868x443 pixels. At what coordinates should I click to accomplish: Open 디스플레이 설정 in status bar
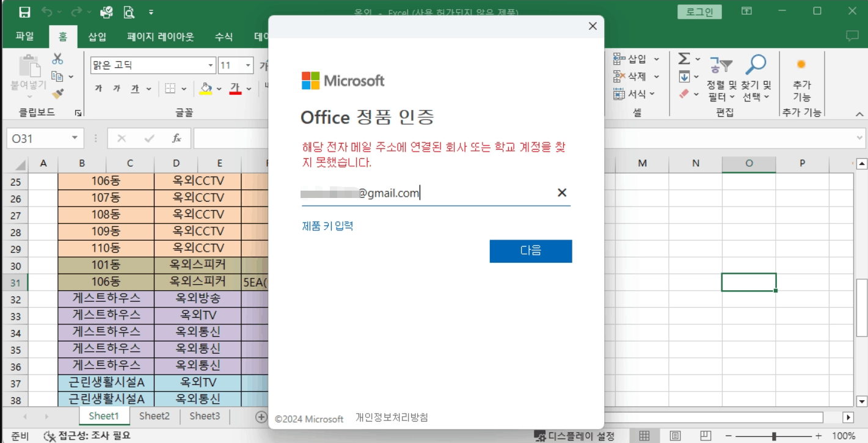(574, 436)
